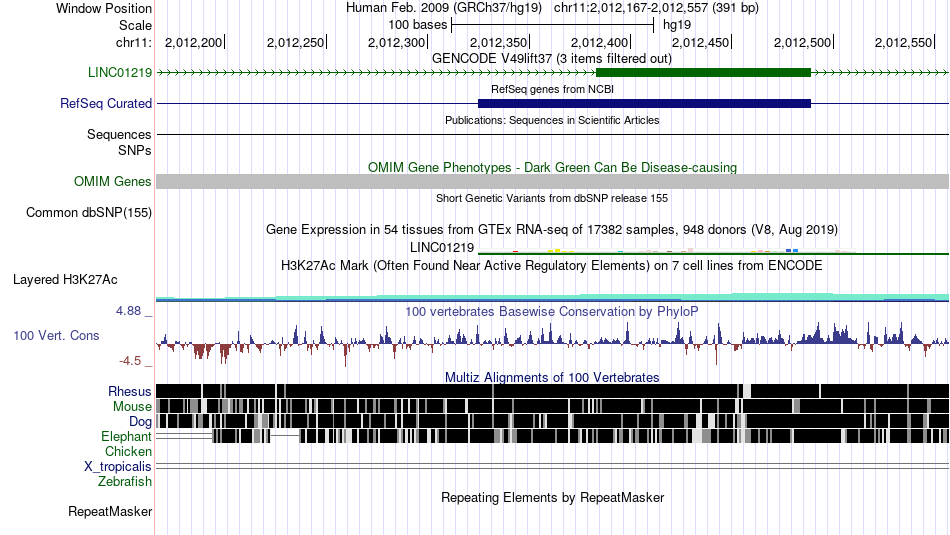950x535 pixels.
Task: Click the Human Feb. 2009 (GRCh37/hg19) position text
Action: pyautogui.click(x=446, y=8)
